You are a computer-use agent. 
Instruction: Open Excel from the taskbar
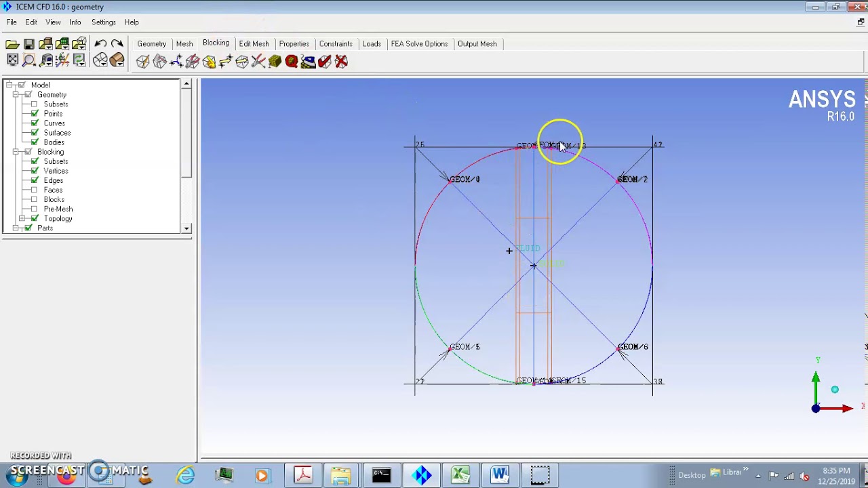point(460,475)
